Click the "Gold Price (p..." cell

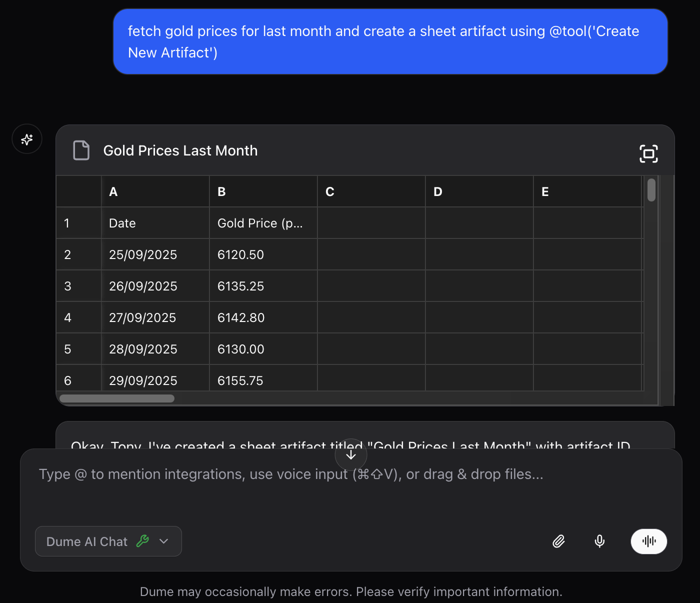tap(263, 223)
